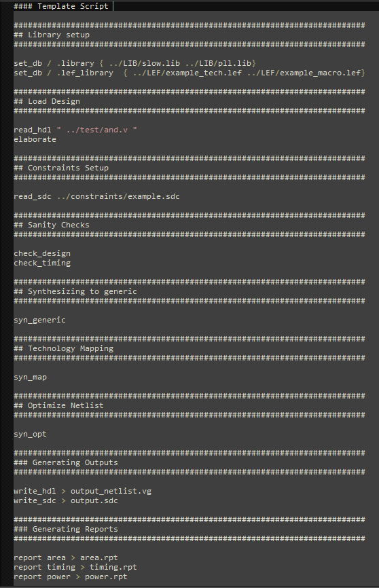Screen dimensions: 379x588
Task: Click the check_timing command
Action: (x=42, y=263)
